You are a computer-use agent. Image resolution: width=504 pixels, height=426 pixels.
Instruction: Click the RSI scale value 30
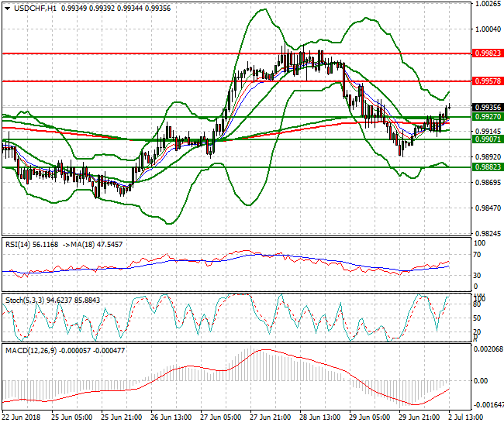click(478, 276)
